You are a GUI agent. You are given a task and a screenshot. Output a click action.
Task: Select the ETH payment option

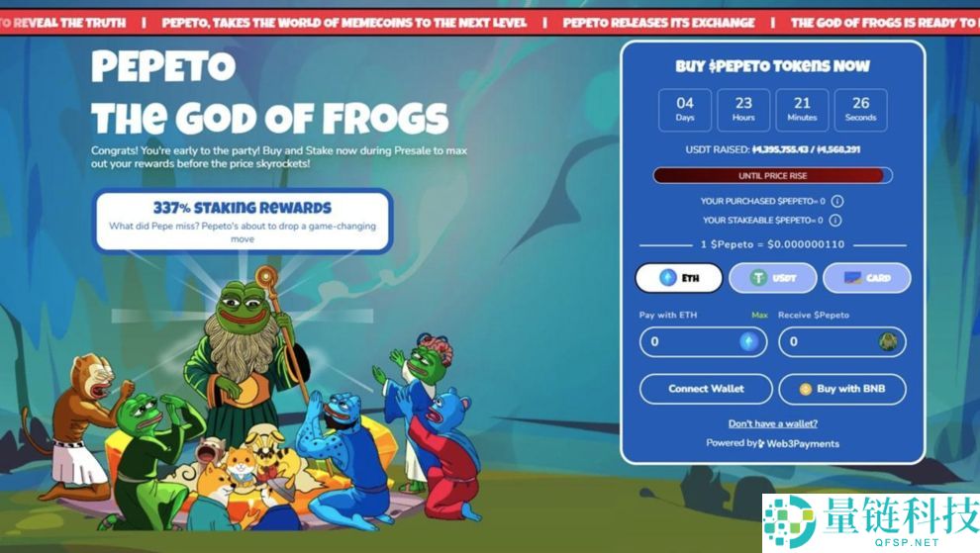[x=679, y=278]
